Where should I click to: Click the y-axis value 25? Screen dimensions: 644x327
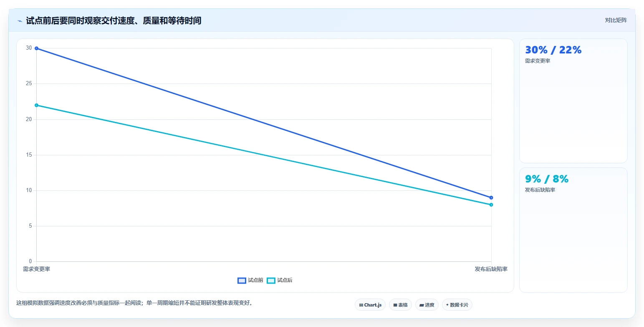29,84
